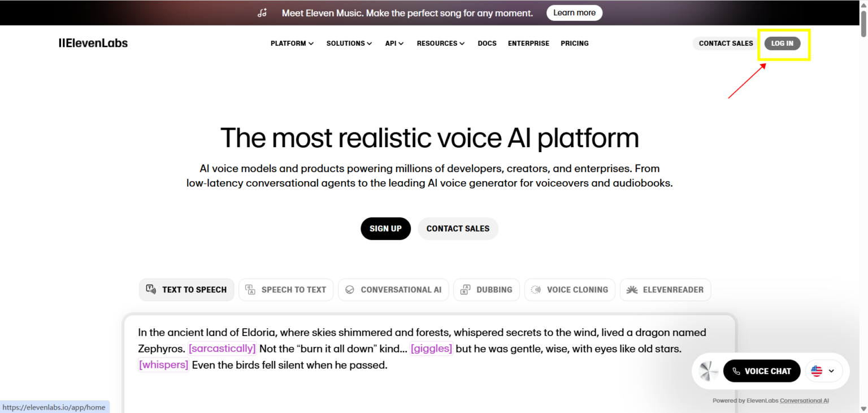
Task: Click the Sign Up button
Action: point(385,229)
